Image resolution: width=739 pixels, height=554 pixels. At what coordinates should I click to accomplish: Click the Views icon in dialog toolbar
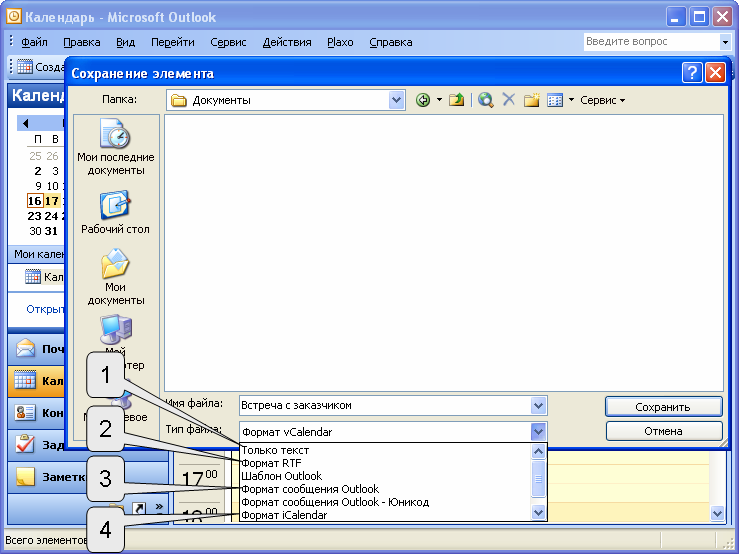pyautogui.click(x=555, y=100)
